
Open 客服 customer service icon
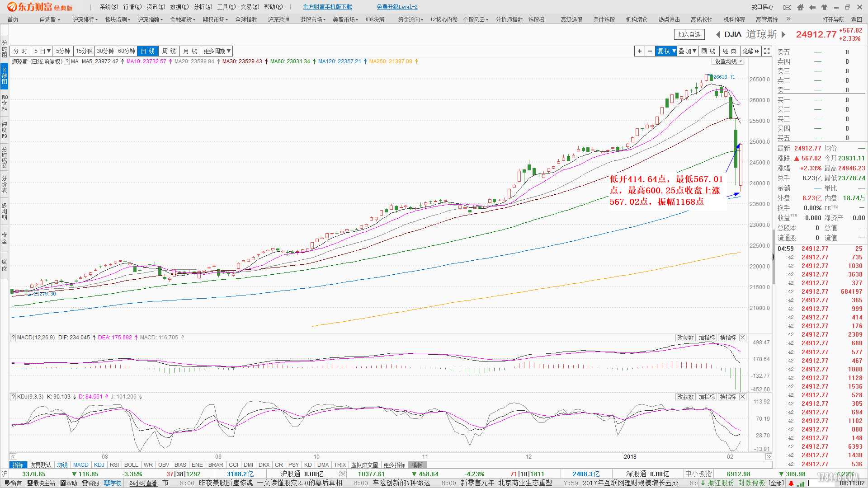[90, 483]
